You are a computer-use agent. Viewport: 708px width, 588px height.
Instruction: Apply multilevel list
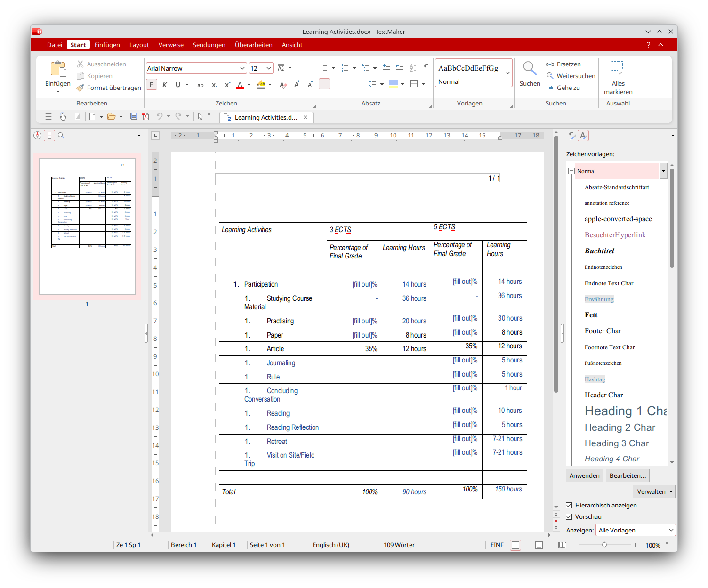pos(366,68)
